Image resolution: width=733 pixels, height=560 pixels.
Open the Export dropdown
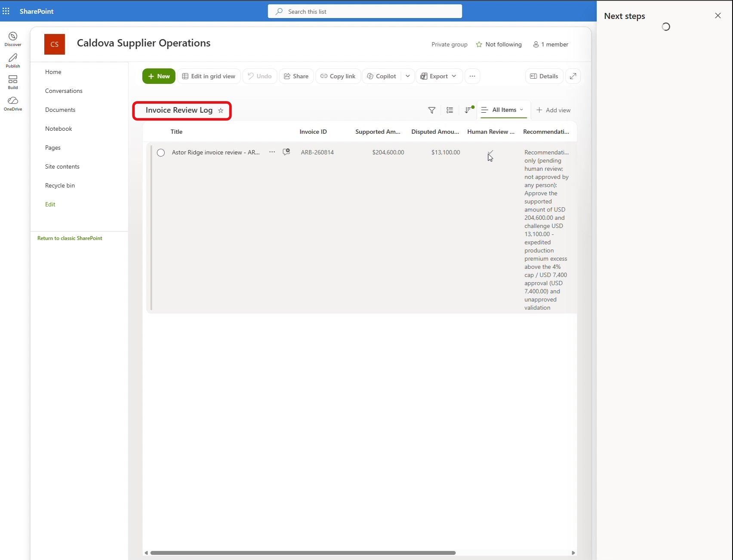point(439,76)
